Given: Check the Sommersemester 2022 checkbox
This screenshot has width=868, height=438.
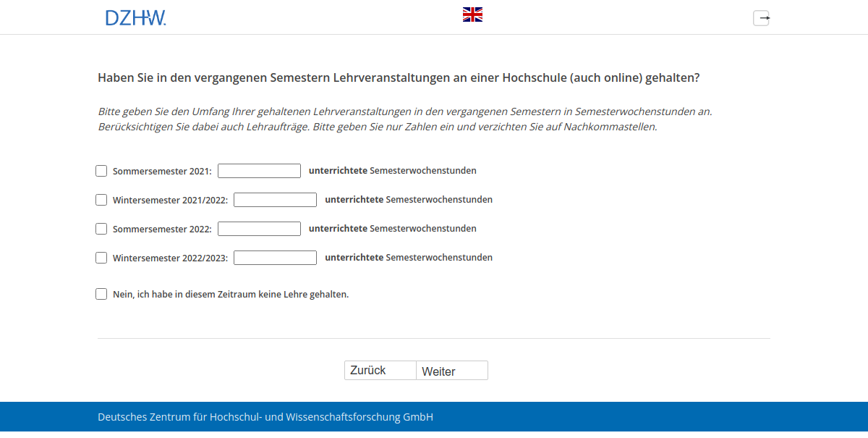Looking at the screenshot, I should coord(101,228).
